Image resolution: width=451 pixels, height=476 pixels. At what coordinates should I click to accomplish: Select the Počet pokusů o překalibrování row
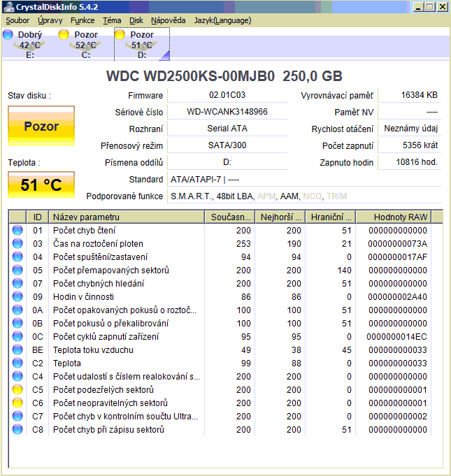[x=220, y=324]
